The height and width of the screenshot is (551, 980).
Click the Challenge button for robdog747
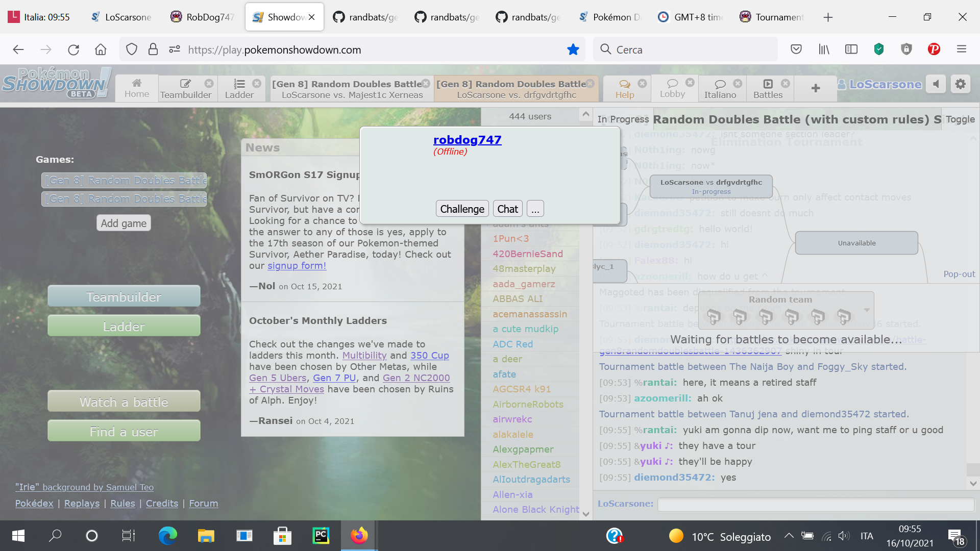pos(462,209)
